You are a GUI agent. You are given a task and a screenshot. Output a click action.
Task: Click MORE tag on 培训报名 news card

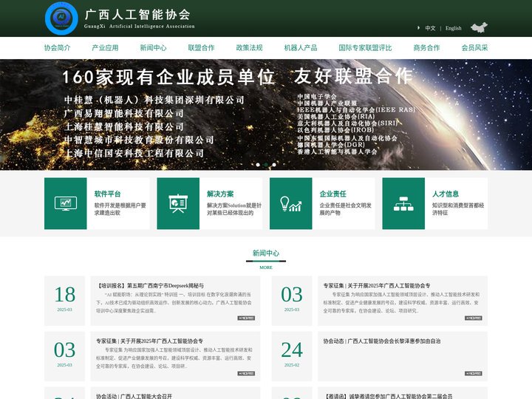pos(246,318)
